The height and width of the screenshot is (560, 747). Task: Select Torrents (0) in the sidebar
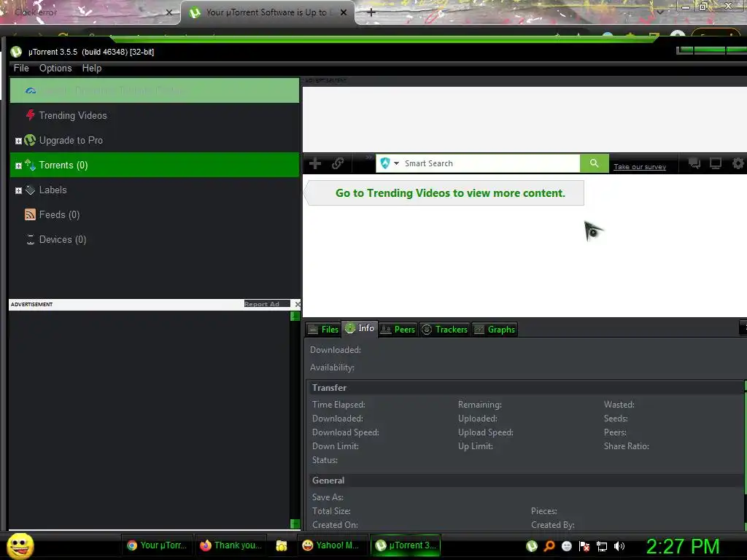point(155,165)
